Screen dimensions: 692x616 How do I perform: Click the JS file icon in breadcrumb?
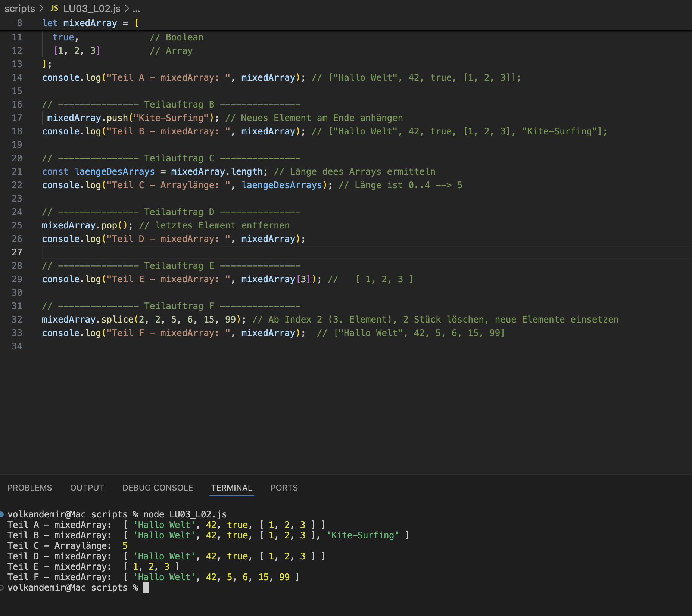[54, 8]
